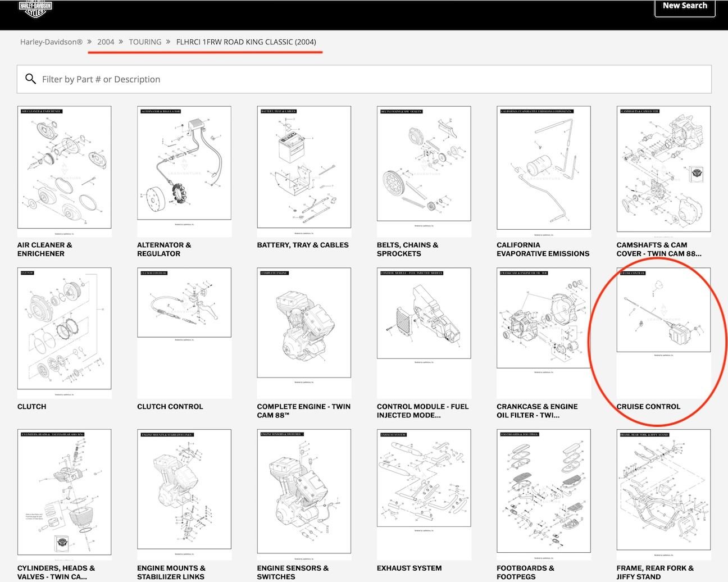The image size is (728, 582).
Task: View Battery, Tray & Cables diagram
Action: tap(304, 167)
